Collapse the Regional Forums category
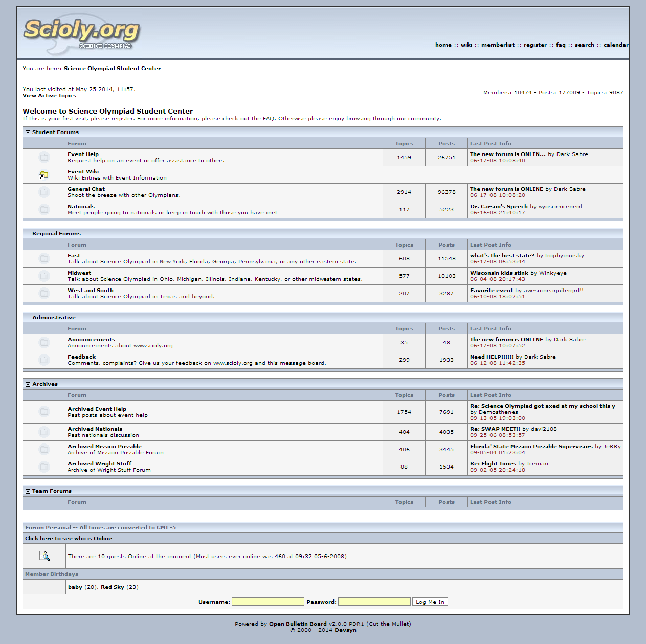The width and height of the screenshot is (646, 644). click(28, 234)
